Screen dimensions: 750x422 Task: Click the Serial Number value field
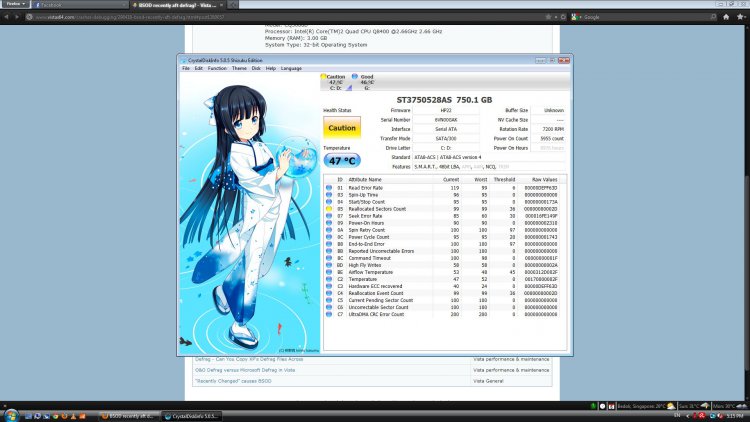coord(446,120)
